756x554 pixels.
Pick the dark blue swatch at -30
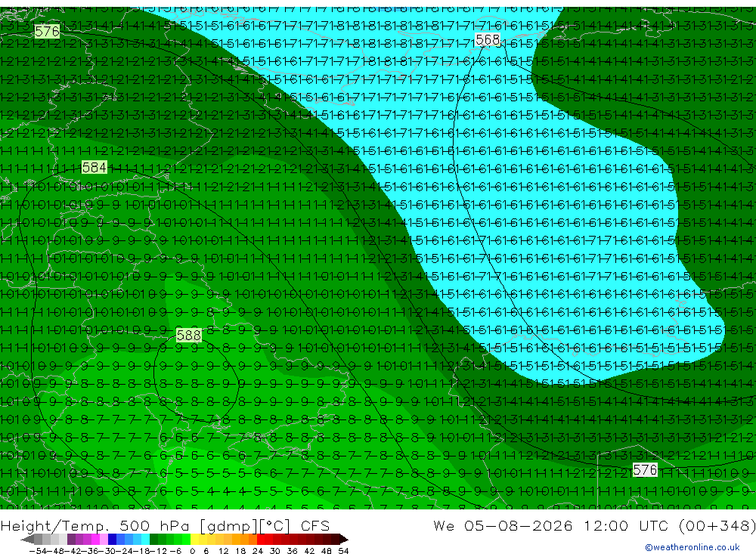tap(112, 540)
